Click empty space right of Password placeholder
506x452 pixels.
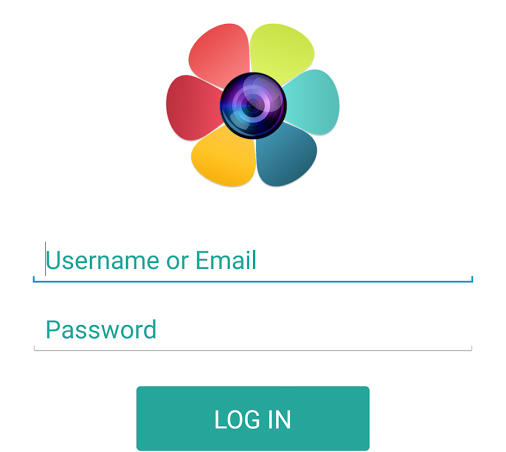click(x=313, y=330)
